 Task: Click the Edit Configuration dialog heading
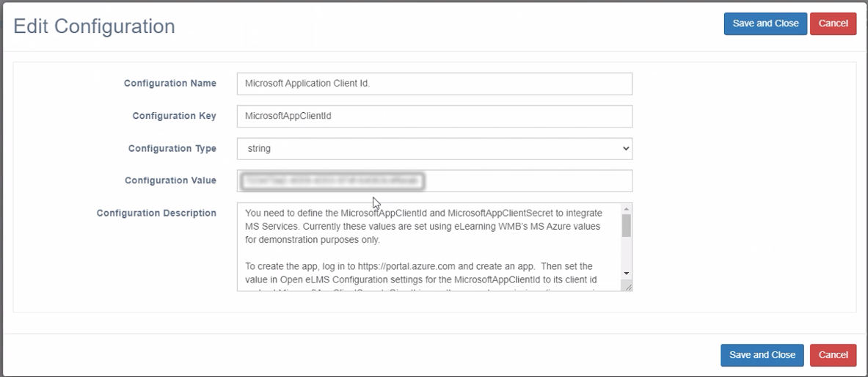pyautogui.click(x=94, y=26)
